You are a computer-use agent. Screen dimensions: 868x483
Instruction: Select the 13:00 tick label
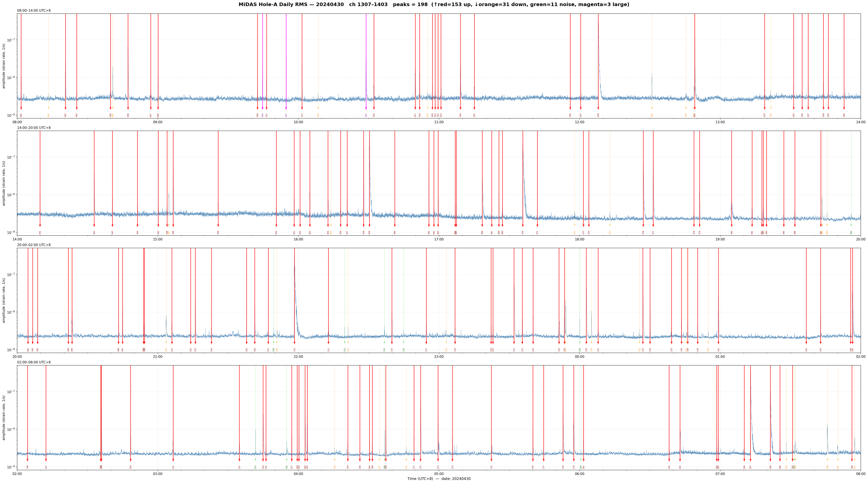(720, 122)
